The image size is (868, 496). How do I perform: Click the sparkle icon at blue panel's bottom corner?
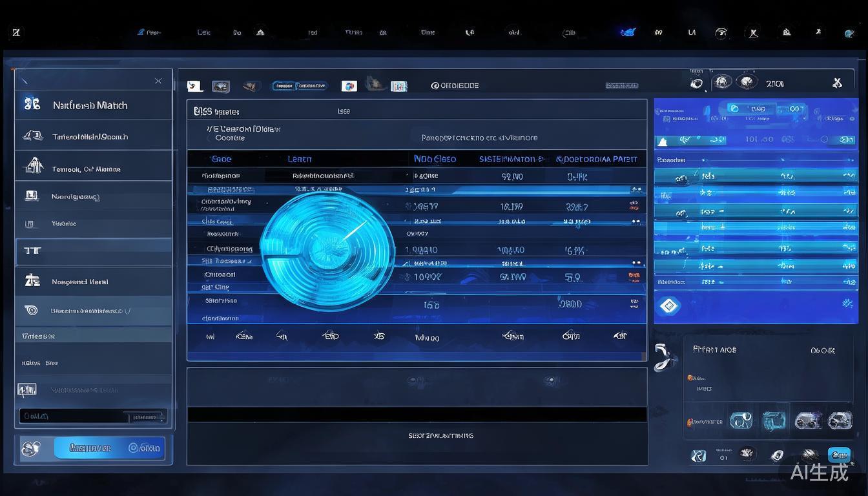click(x=848, y=303)
